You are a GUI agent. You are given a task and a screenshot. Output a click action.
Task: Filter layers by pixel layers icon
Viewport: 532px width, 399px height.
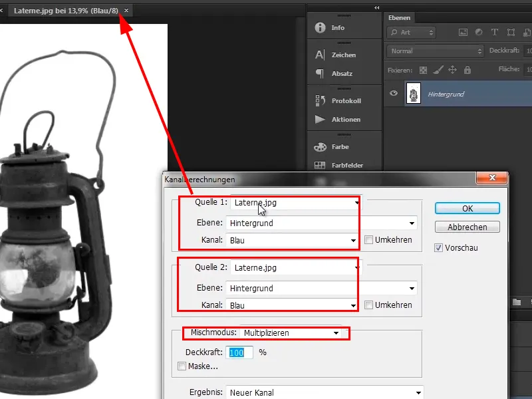coord(463,32)
